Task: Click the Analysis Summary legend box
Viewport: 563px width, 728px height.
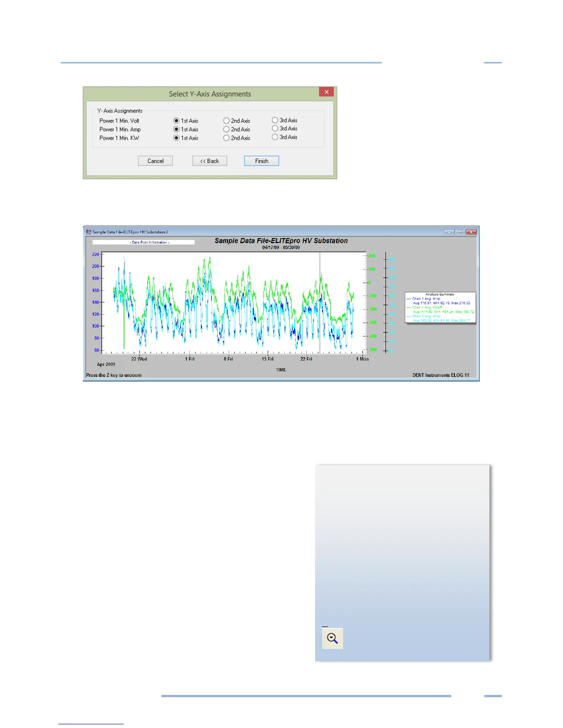Action: point(440,307)
